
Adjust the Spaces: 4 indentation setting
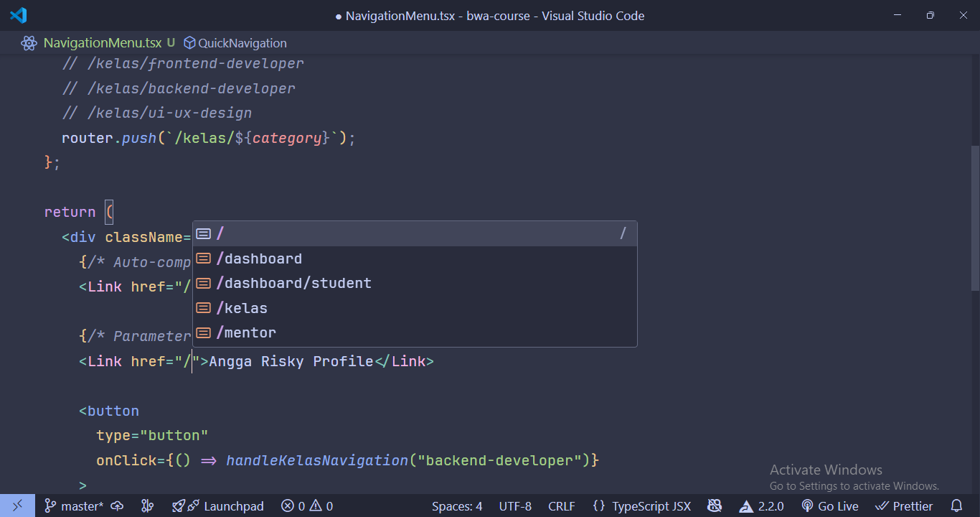[x=457, y=506]
